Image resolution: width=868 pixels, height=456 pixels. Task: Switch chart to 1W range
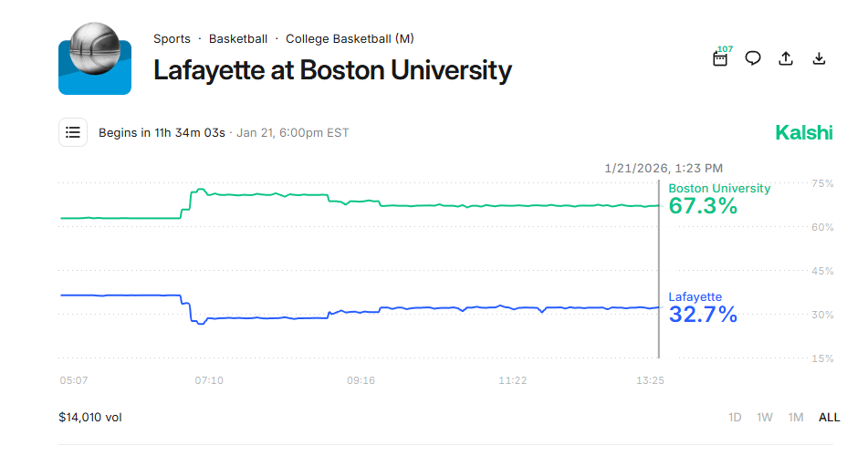pos(765,417)
